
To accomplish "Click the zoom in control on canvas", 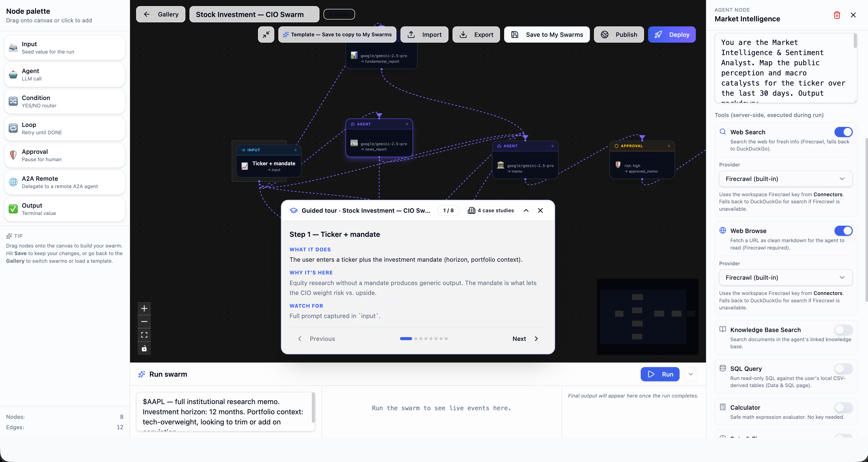I will [x=144, y=308].
